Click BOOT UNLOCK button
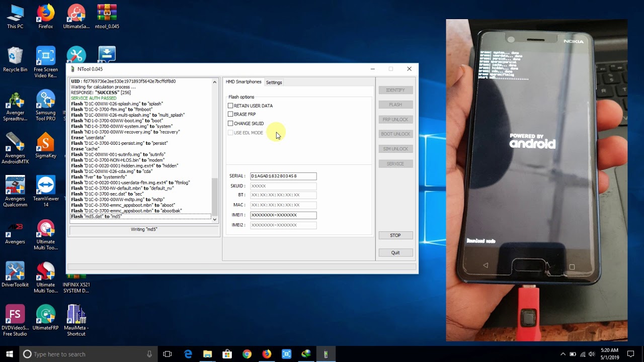 point(395,134)
